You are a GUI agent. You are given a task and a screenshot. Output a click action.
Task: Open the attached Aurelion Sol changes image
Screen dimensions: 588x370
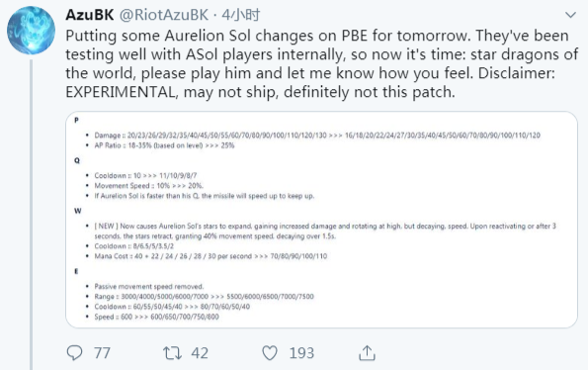(321, 220)
